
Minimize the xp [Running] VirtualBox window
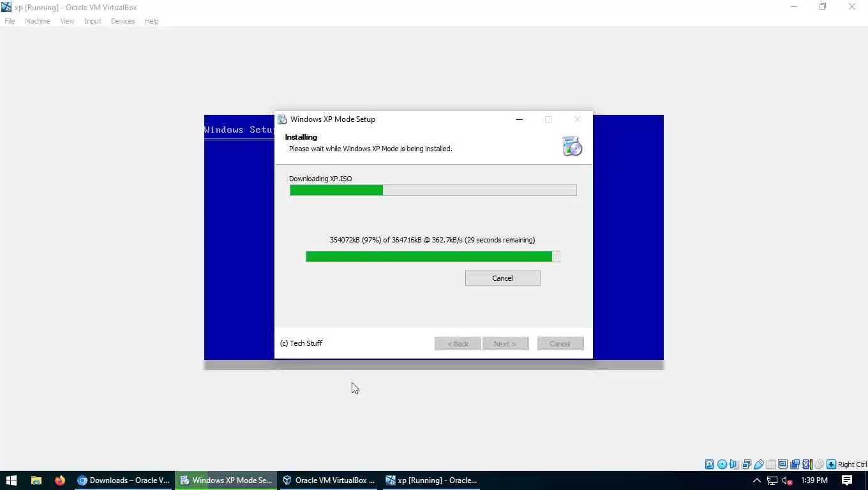click(794, 7)
